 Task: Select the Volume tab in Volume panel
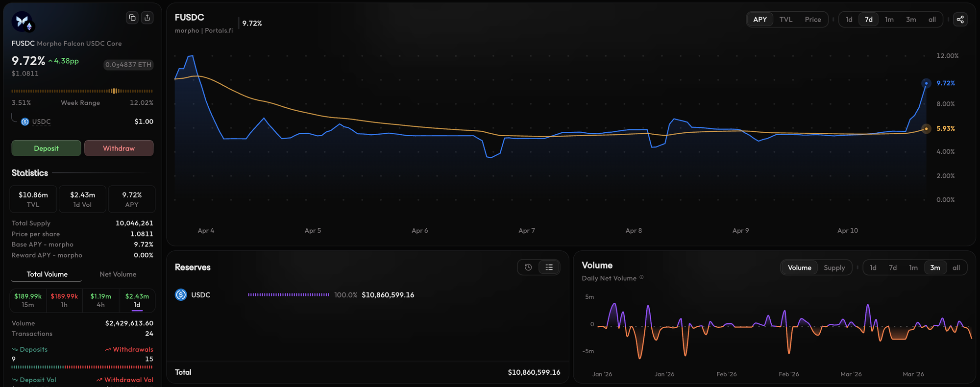tap(800, 267)
